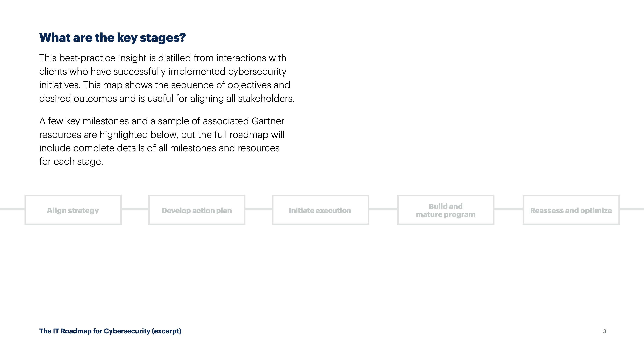The width and height of the screenshot is (644, 354).
Task: Open the "Develop action plan" stage box
Action: pyautogui.click(x=197, y=210)
